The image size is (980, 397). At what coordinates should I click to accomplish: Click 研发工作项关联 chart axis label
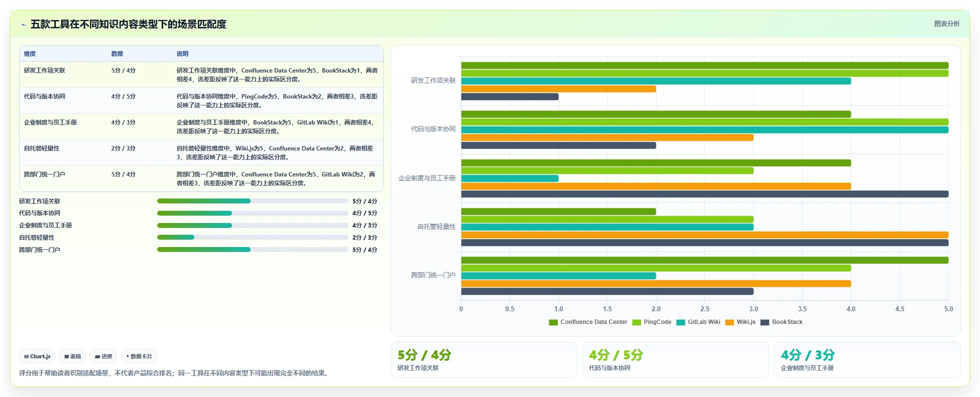433,80
